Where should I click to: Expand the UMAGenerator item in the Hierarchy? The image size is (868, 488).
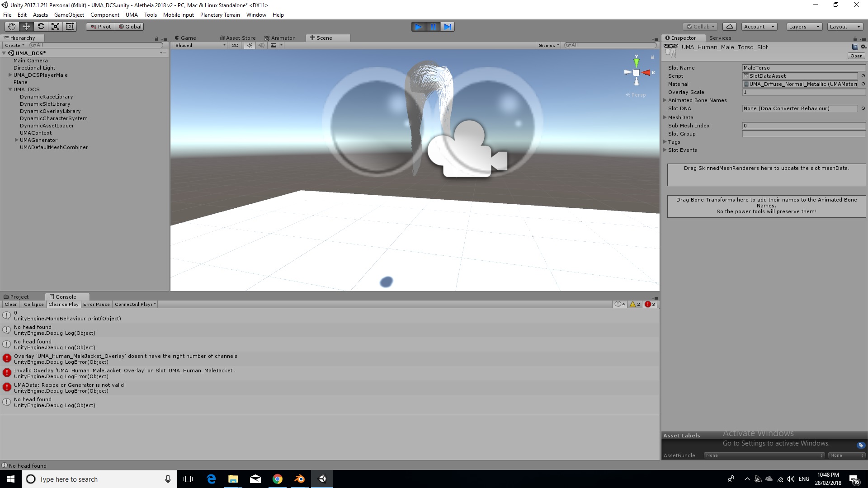(x=16, y=140)
